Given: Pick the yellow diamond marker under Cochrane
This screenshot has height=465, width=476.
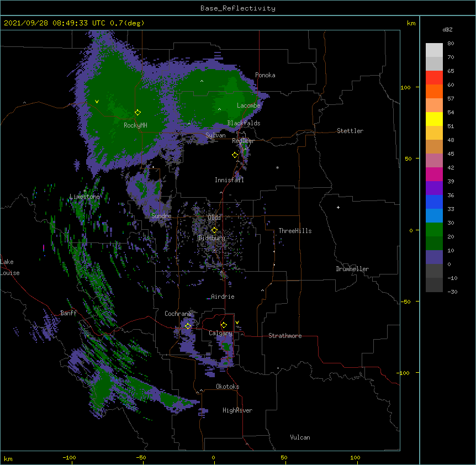Looking at the screenshot, I should [188, 326].
